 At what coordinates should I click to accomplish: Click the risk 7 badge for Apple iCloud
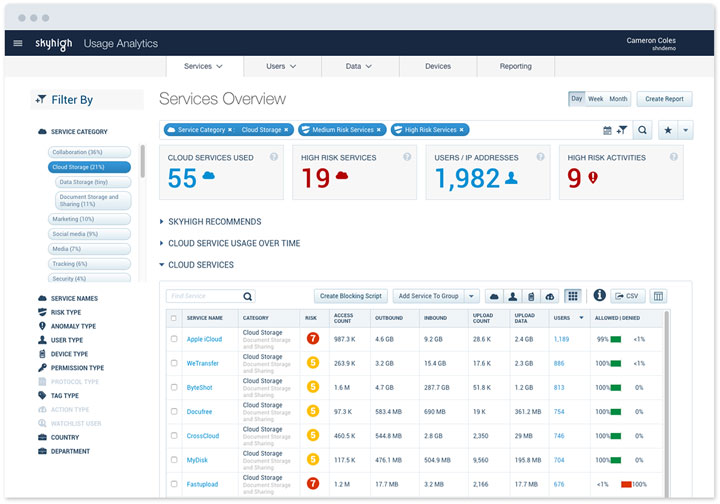(313, 339)
